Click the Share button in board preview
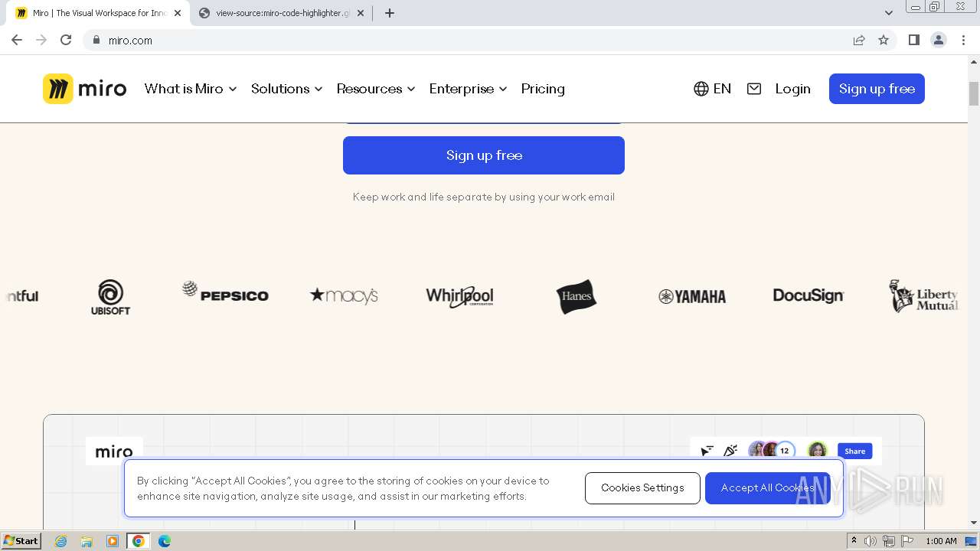Screen dimensions: 980x551 point(854,451)
